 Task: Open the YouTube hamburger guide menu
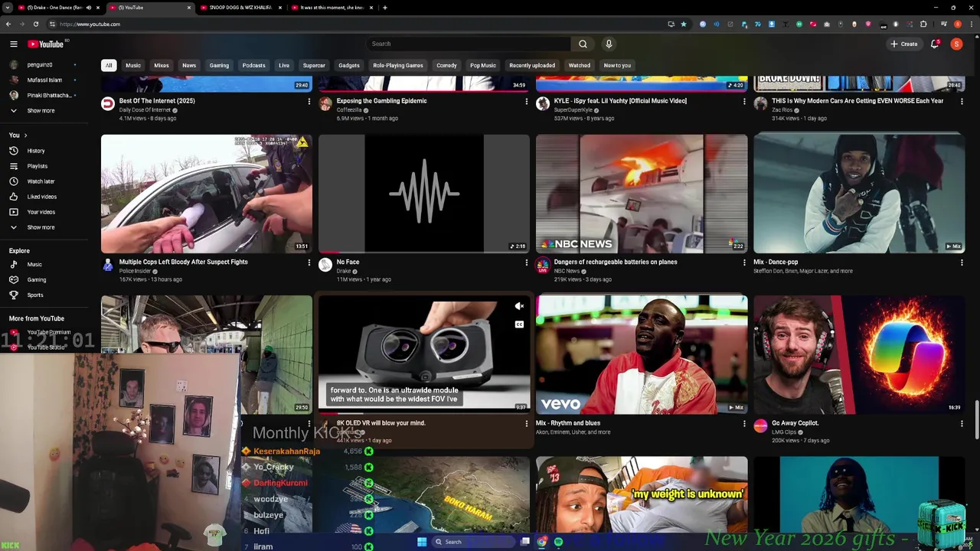pos(13,44)
